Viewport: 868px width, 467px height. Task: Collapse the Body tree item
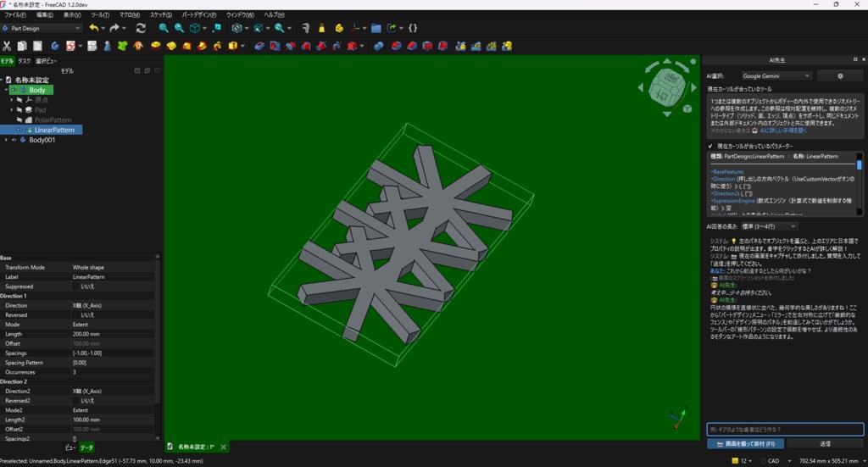click(x=6, y=90)
